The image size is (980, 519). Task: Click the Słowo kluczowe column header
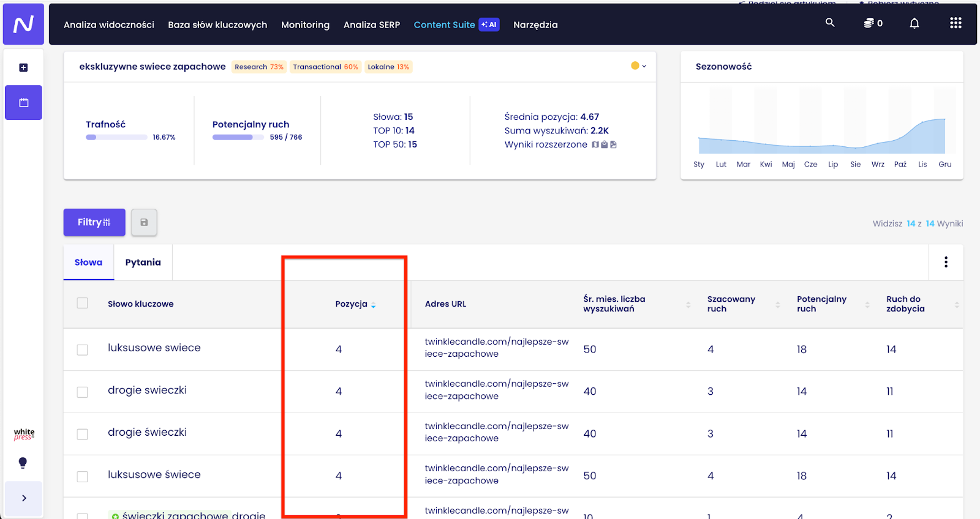click(x=141, y=304)
